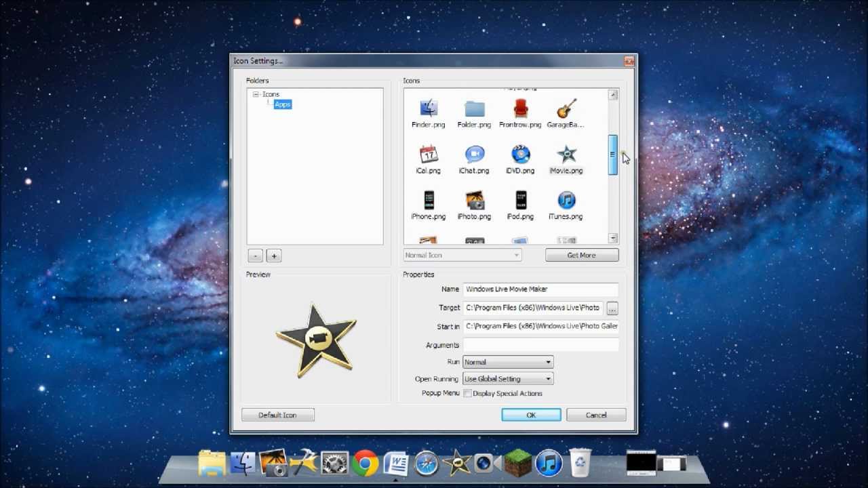Viewport: 868px width, 488px height.
Task: Open Finder from the dock
Action: (x=243, y=464)
